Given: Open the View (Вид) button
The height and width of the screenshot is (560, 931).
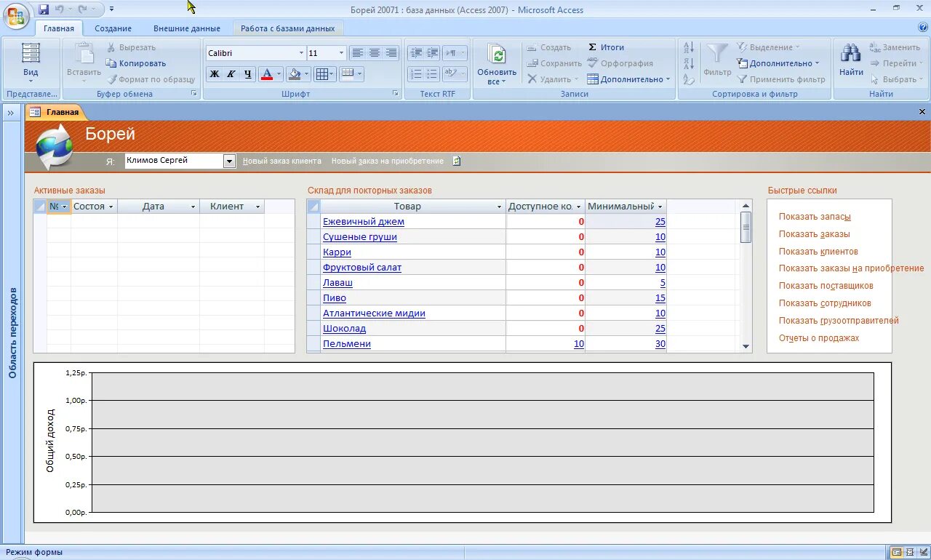Looking at the screenshot, I should pos(31,63).
